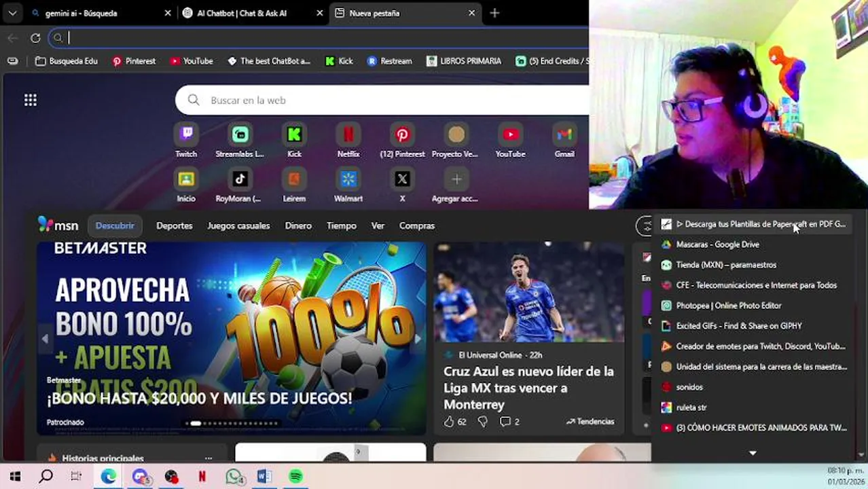Switch to the AI Chatbot tab
Screen dimensions: 868x489
pos(252,13)
